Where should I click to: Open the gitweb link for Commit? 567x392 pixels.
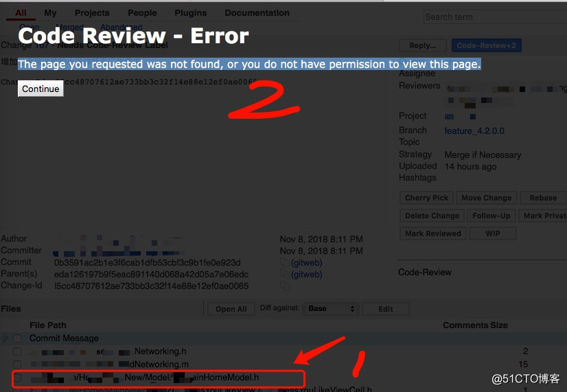306,262
